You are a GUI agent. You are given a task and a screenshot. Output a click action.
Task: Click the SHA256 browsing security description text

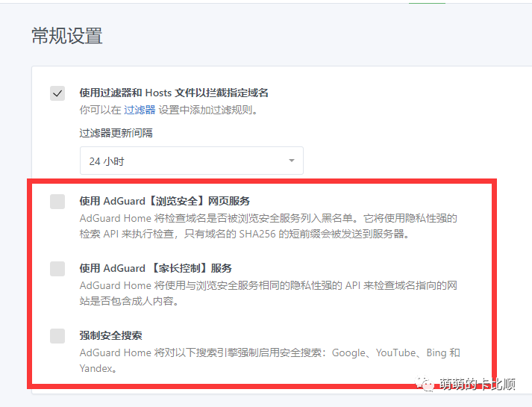click(269, 226)
